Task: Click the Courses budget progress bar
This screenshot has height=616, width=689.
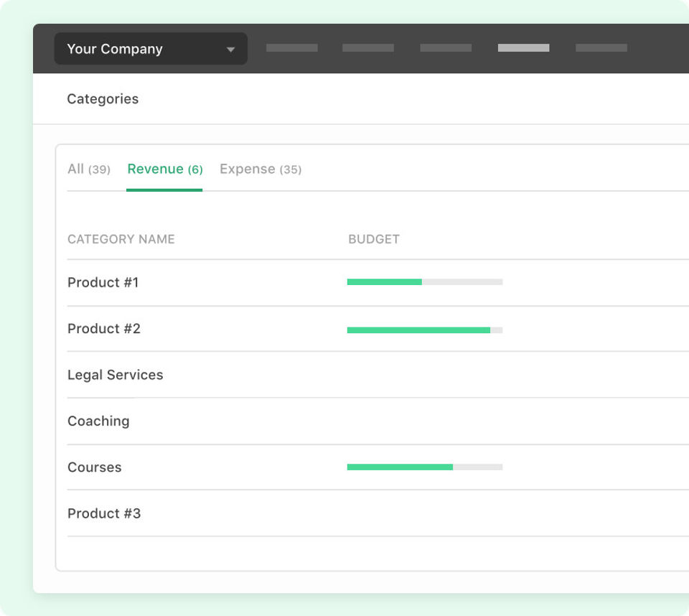Action: click(x=424, y=467)
